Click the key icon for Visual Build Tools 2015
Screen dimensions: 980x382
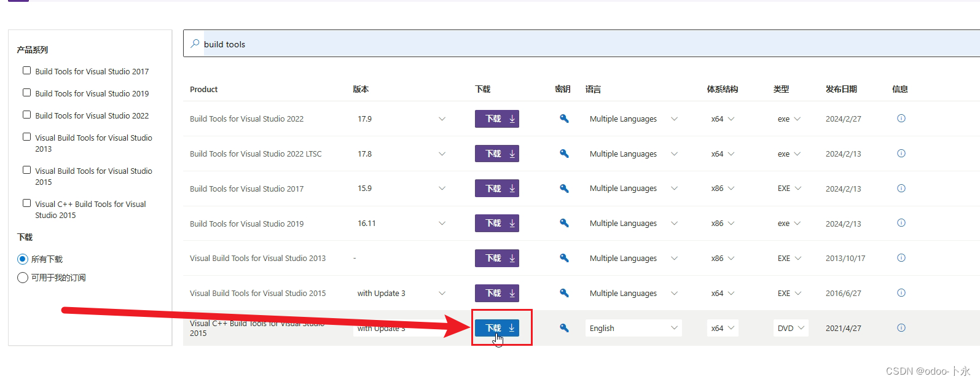[x=564, y=293]
